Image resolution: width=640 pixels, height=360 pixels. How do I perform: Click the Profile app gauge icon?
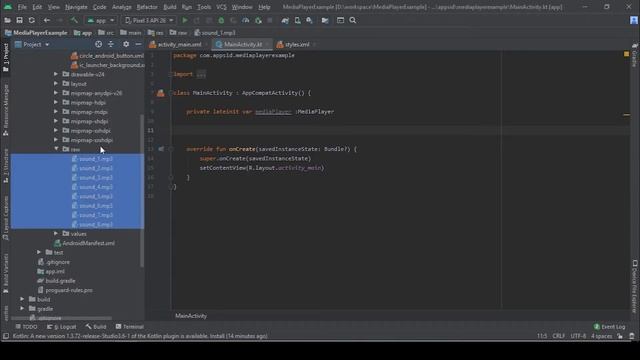point(245,20)
